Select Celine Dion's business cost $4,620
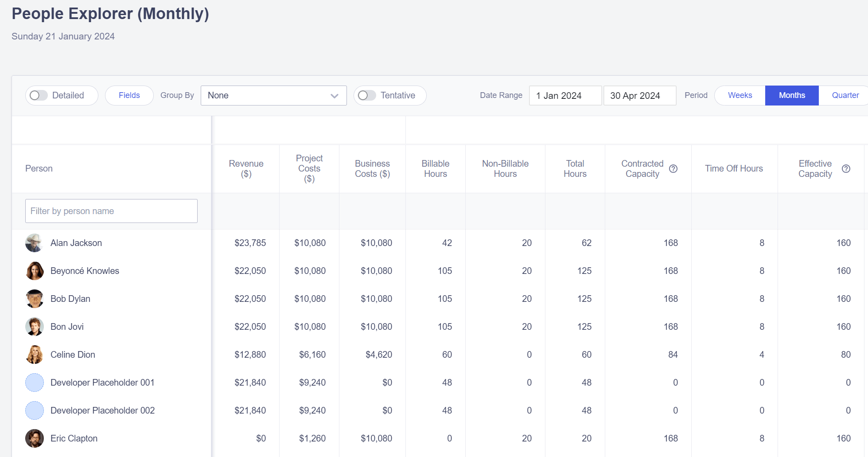868x457 pixels. [x=379, y=355]
